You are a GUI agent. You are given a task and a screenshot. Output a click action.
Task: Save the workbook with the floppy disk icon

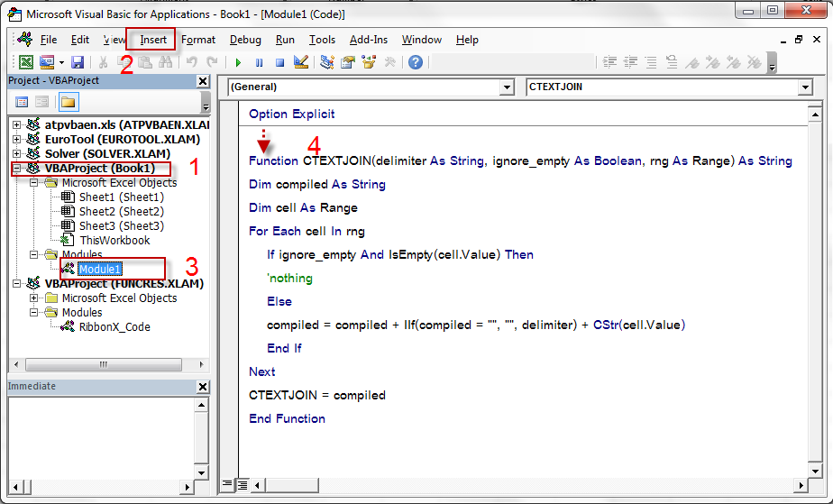(x=78, y=62)
